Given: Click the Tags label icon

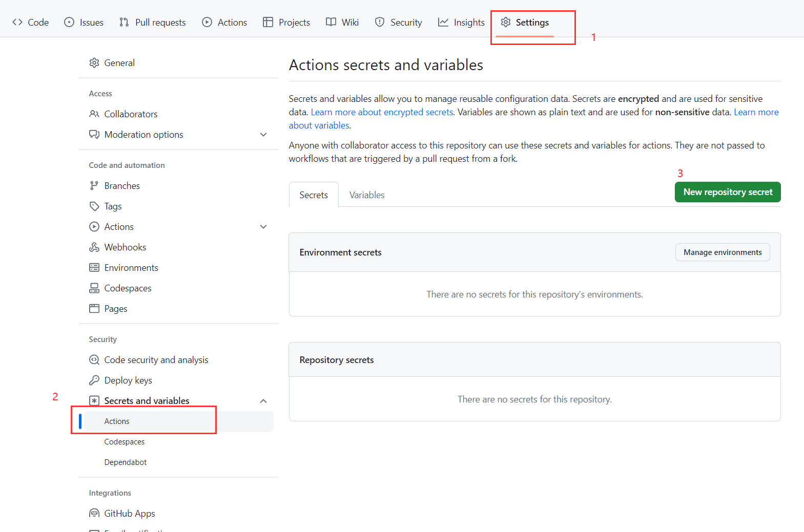Looking at the screenshot, I should (94, 206).
